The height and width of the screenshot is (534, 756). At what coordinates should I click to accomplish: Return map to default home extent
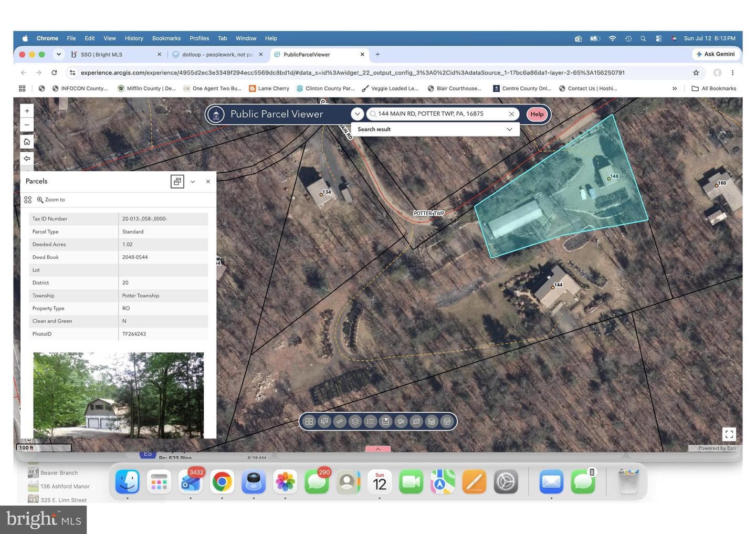27,142
